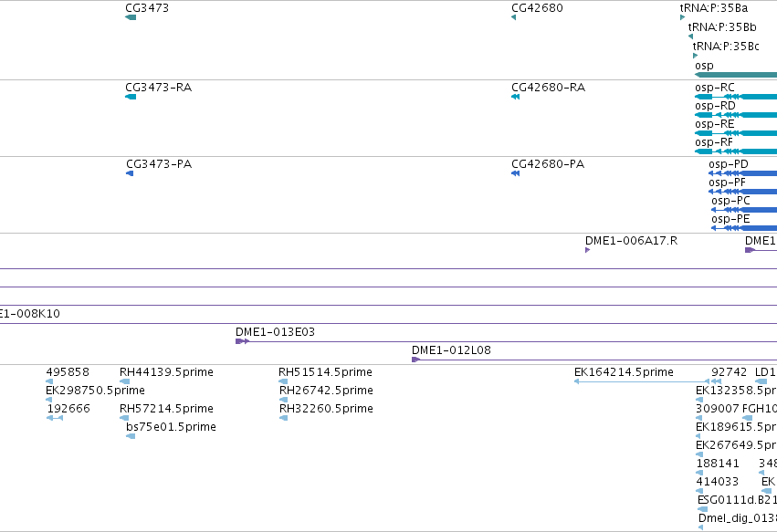Click the EK164214.5prime label

click(x=624, y=372)
